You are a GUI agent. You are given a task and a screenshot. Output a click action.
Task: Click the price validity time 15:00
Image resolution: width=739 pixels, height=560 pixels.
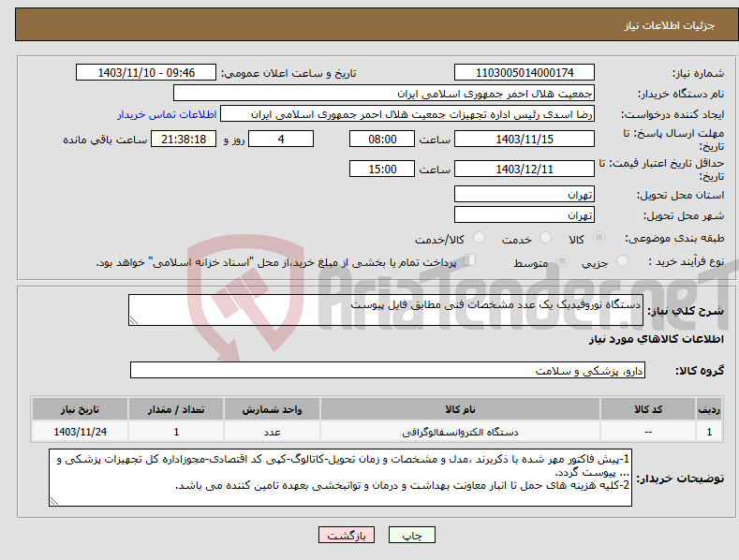pyautogui.click(x=382, y=169)
